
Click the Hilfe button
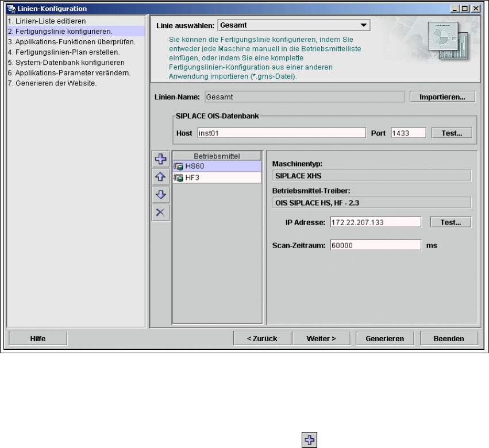[x=38, y=338]
